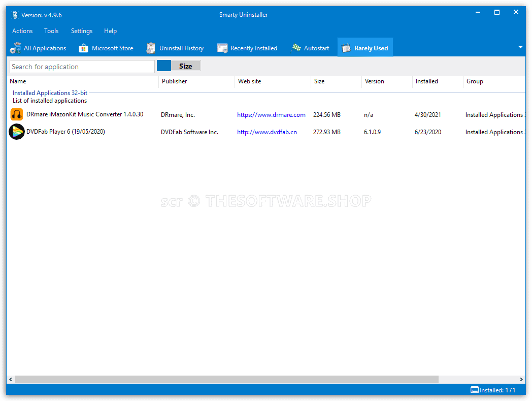Viewport: 532px width, 401px height.
Task: Maximize the Smarty Uninstaller window
Action: [x=496, y=13]
